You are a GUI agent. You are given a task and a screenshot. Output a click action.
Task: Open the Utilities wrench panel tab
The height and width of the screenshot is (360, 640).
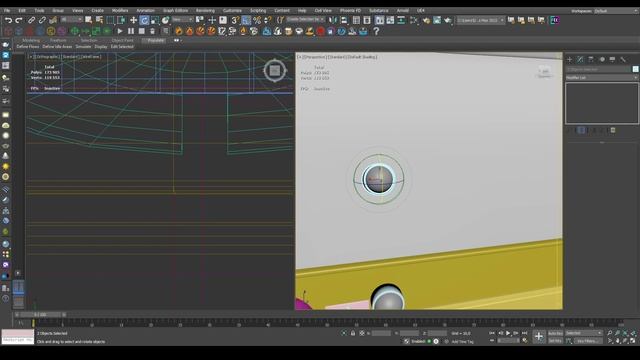coord(623,60)
